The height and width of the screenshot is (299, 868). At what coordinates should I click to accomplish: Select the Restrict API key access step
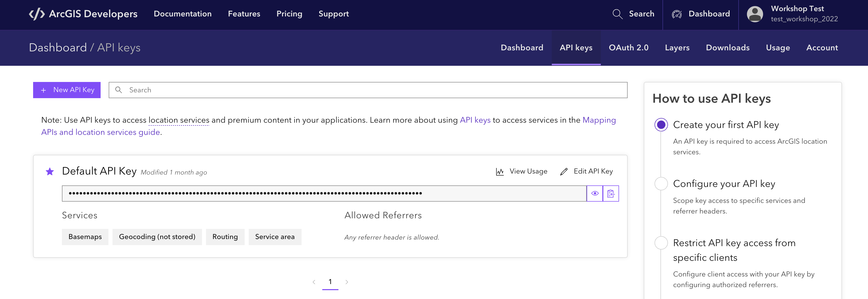661,243
